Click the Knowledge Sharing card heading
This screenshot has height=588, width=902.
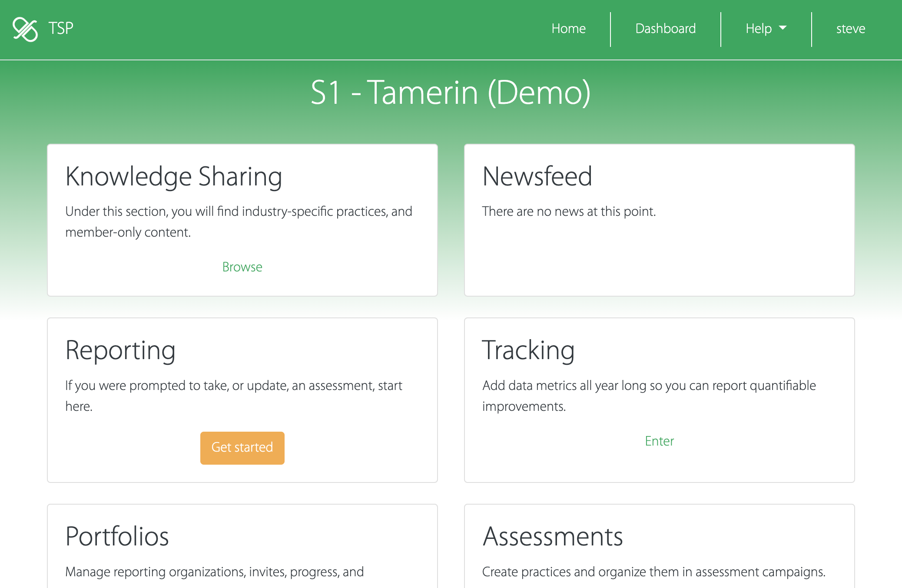point(174,177)
